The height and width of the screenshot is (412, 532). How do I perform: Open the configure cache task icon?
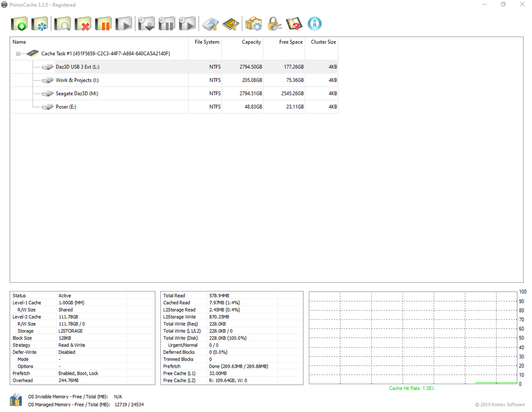[40, 24]
